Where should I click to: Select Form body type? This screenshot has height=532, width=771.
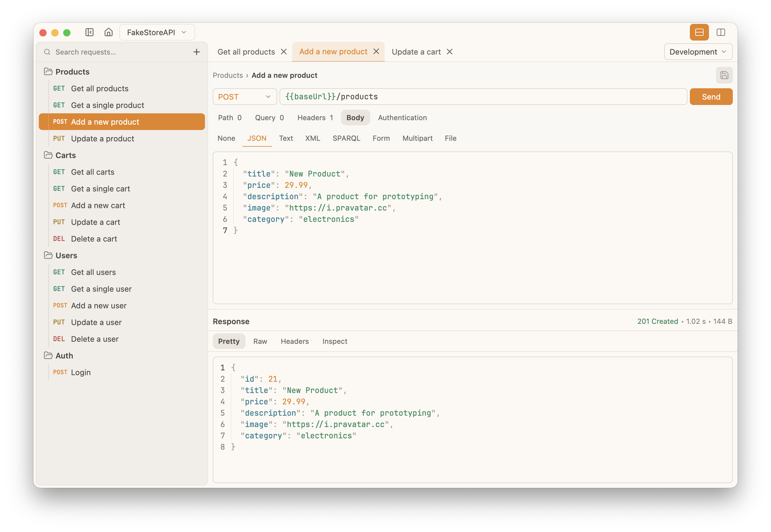tap(381, 138)
